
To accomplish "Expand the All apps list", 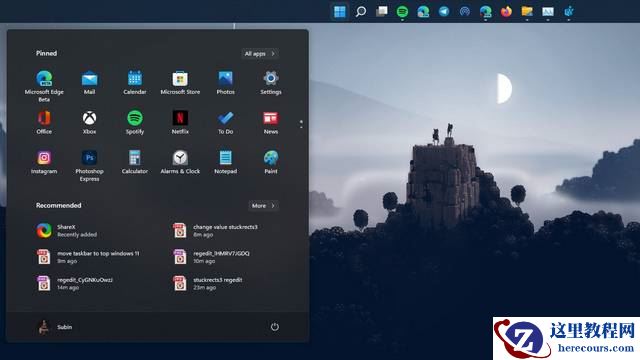I will [x=260, y=53].
